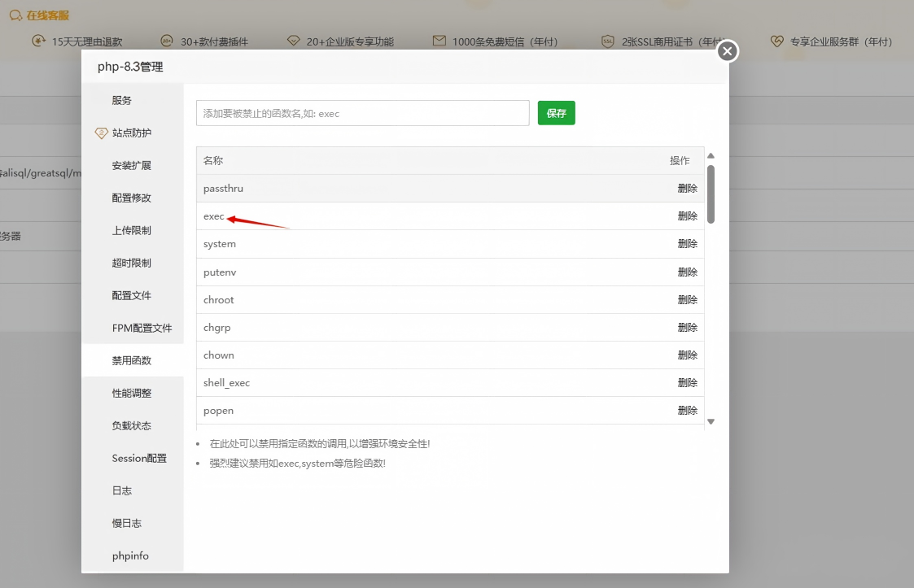Click the 在线客服 link text
The width and height of the screenshot is (914, 588).
pos(48,15)
